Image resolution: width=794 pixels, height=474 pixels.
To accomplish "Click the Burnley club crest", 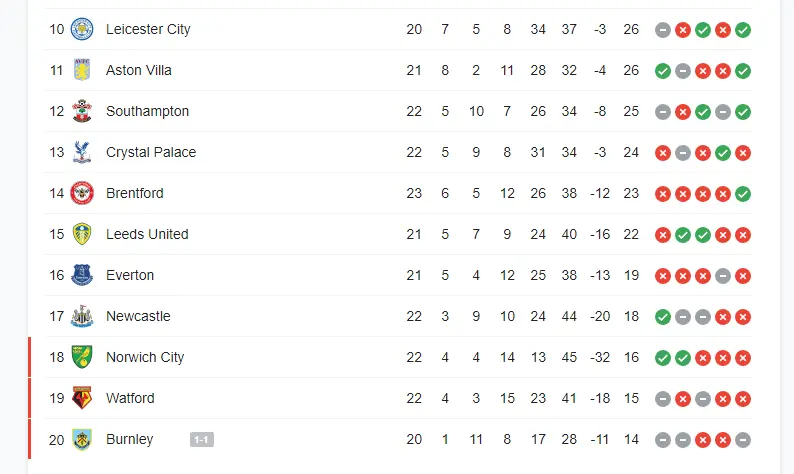I will (82, 439).
